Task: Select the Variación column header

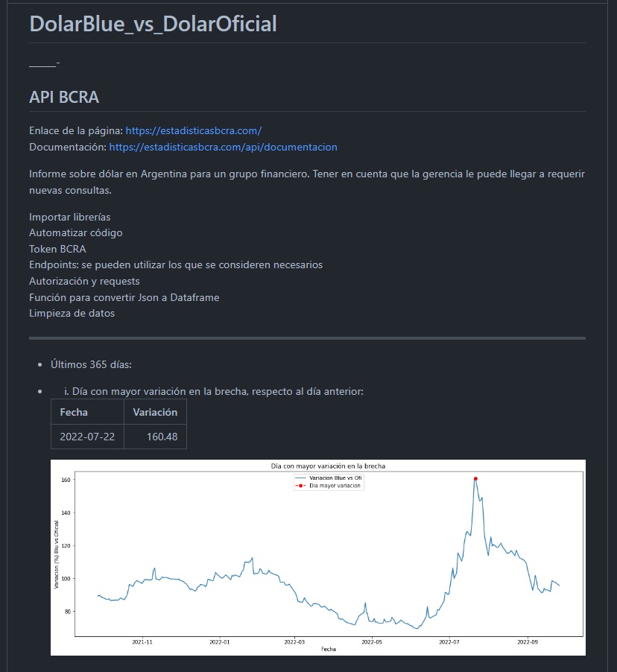Action: (x=155, y=412)
